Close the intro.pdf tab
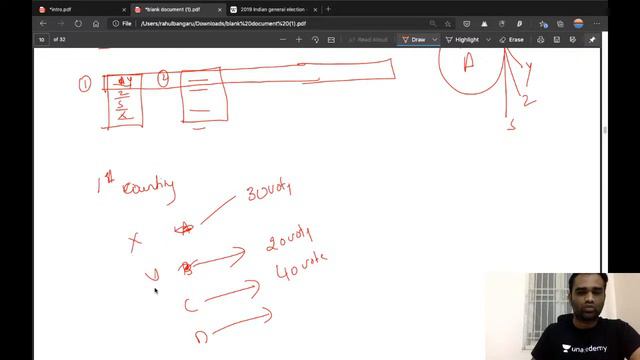Image resolution: width=640 pixels, height=360 pixels. click(x=124, y=9)
